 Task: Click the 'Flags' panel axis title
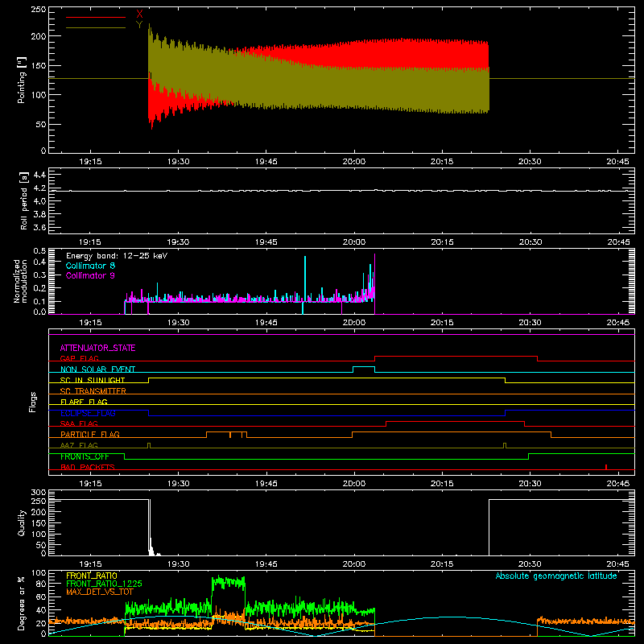click(x=32, y=402)
